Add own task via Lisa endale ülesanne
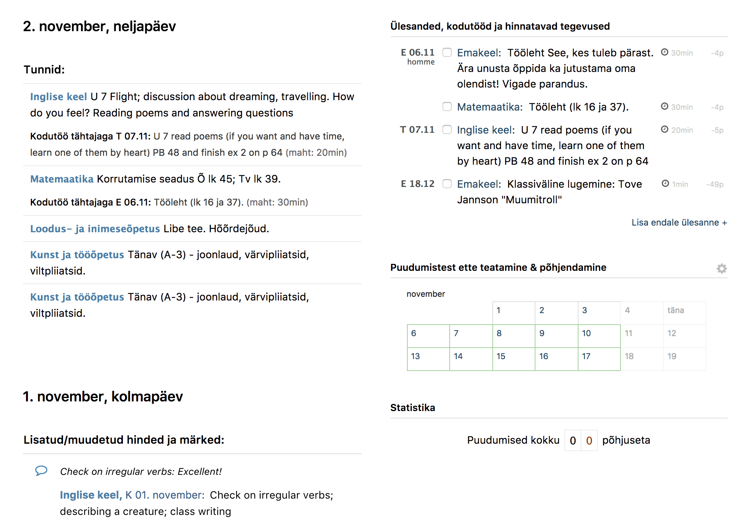This screenshot has width=756, height=532. (679, 223)
